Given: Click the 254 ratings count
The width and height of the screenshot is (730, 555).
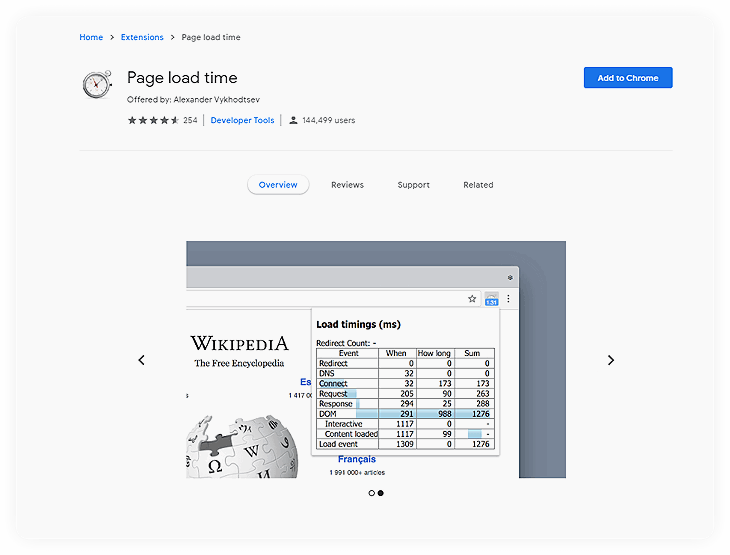Looking at the screenshot, I should click(x=190, y=121).
